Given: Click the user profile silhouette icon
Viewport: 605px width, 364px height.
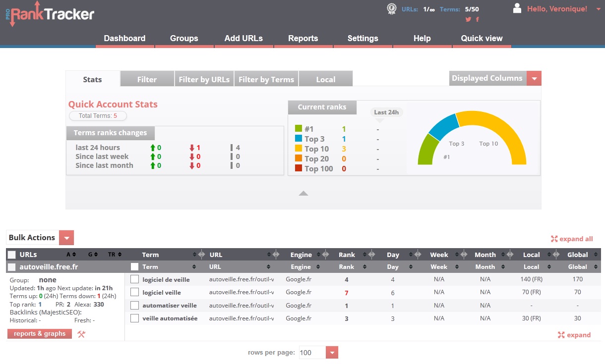Looking at the screenshot, I should click(x=517, y=8).
